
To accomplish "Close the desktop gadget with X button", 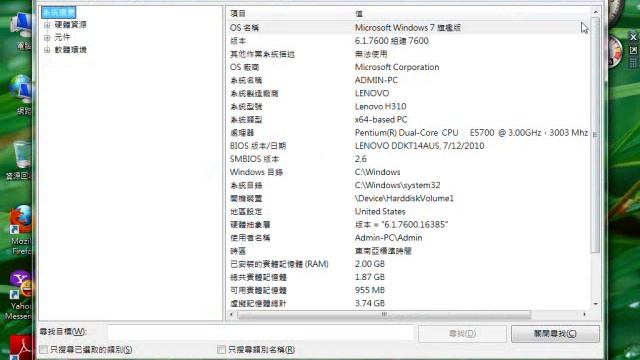I will [x=633, y=37].
